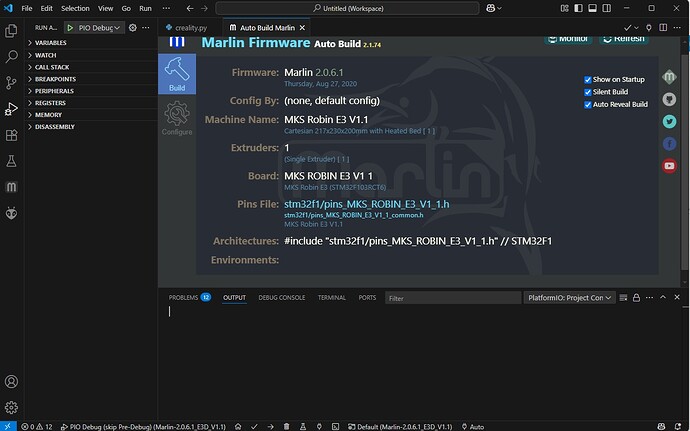Open the Accounts icon in activity bar
This screenshot has height=431, width=690.
pos(11,381)
